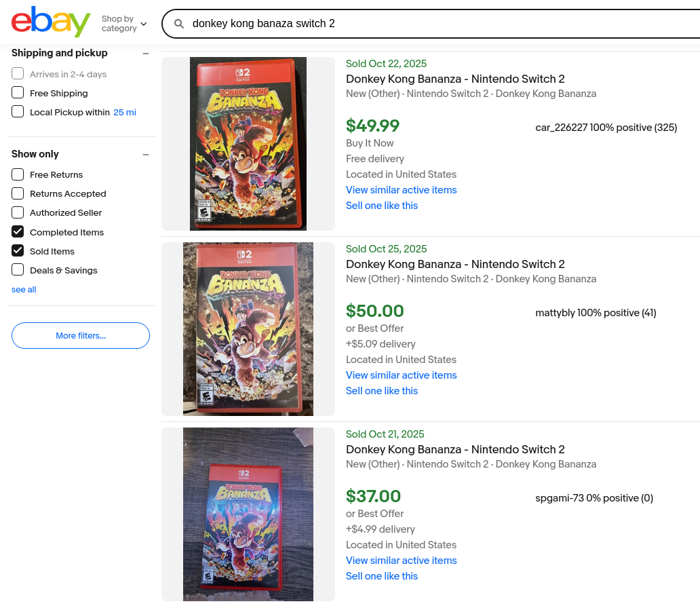
Task: Collapse the Shipping and pickup section
Action: click(x=146, y=54)
